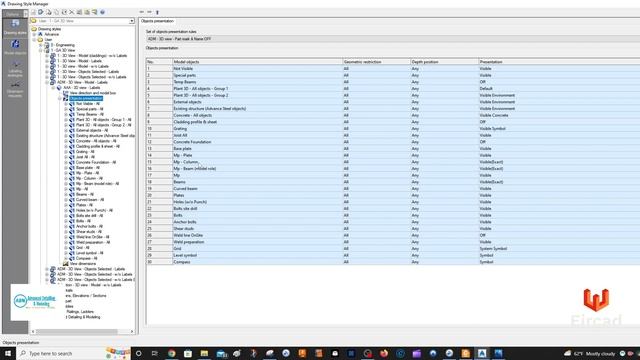Click the 'Type here to search' taskbar box
640x360 pixels.
[73, 353]
